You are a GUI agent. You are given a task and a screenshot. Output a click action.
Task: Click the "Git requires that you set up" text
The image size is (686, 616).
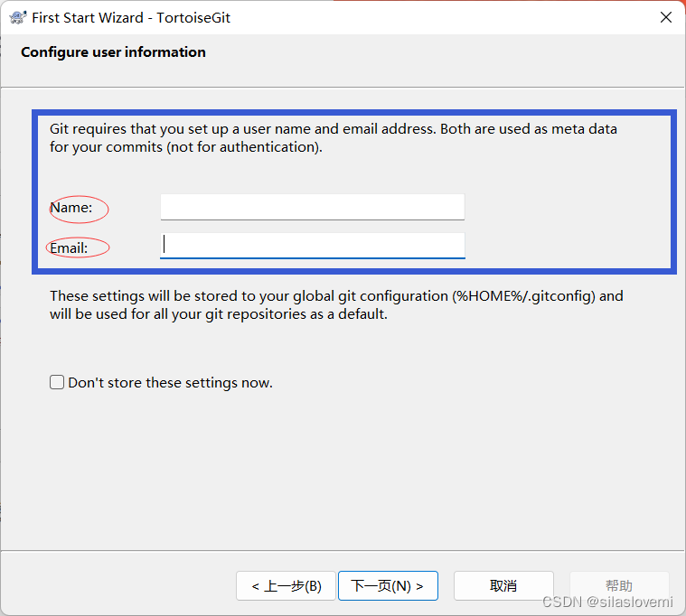(x=334, y=138)
